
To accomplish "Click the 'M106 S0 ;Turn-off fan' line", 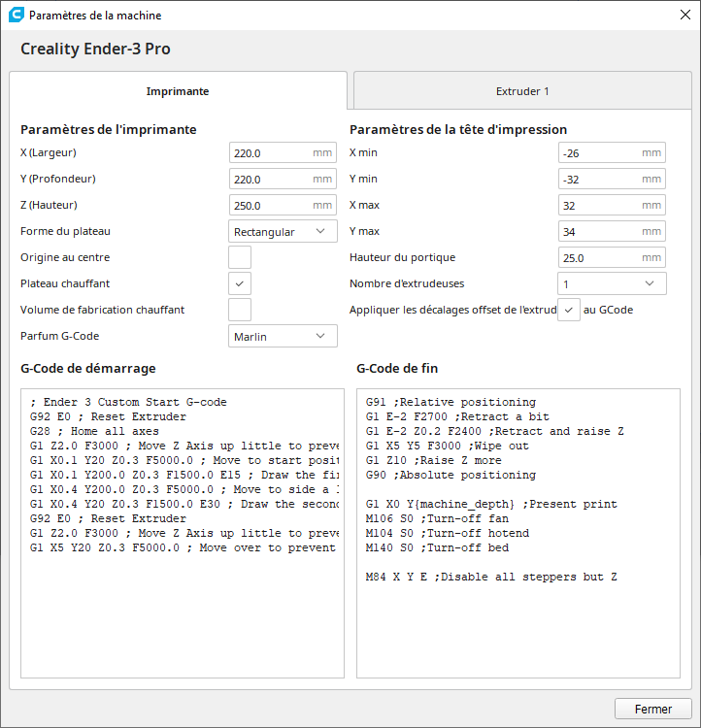I will (437, 518).
